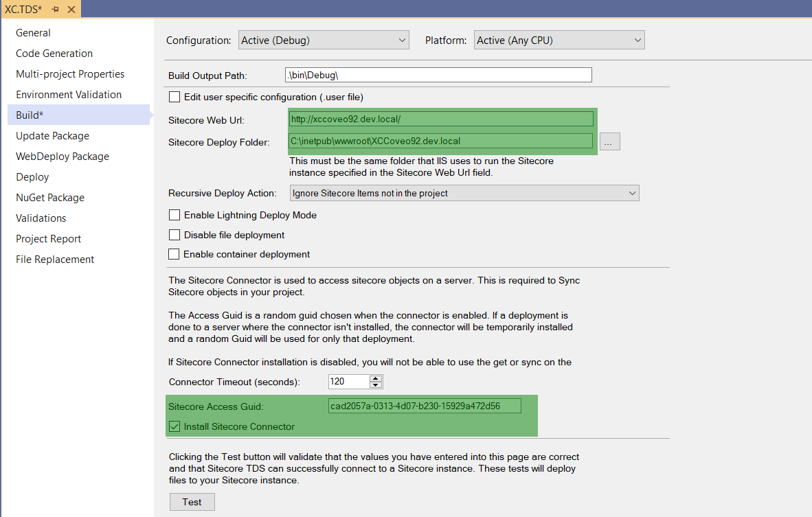
Task: Decrease the Connector Timeout value
Action: (376, 385)
